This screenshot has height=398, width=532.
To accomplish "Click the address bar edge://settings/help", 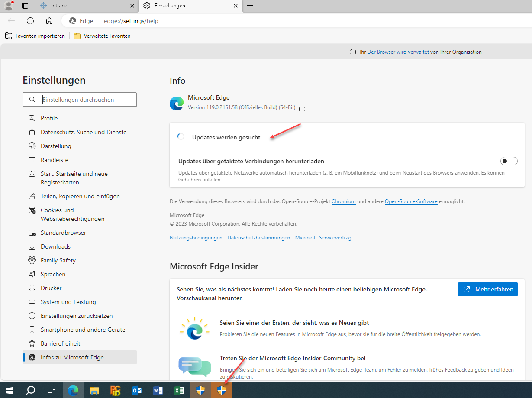I will tap(131, 21).
